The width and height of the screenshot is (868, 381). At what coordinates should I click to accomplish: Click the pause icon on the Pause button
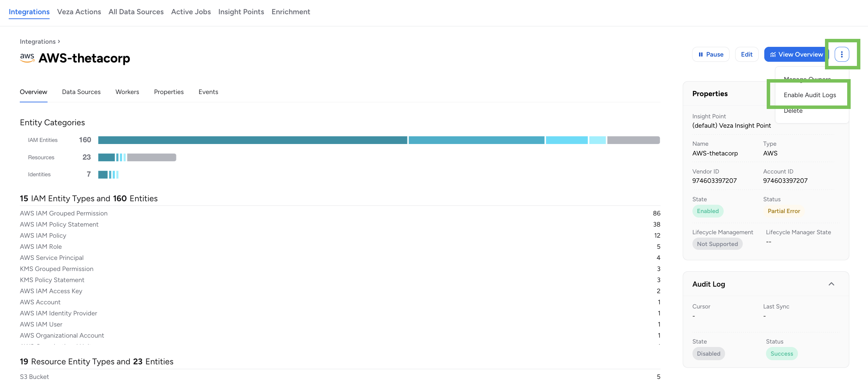point(701,54)
